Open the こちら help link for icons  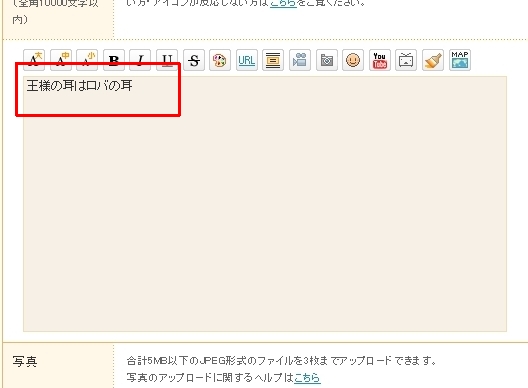pyautogui.click(x=283, y=3)
